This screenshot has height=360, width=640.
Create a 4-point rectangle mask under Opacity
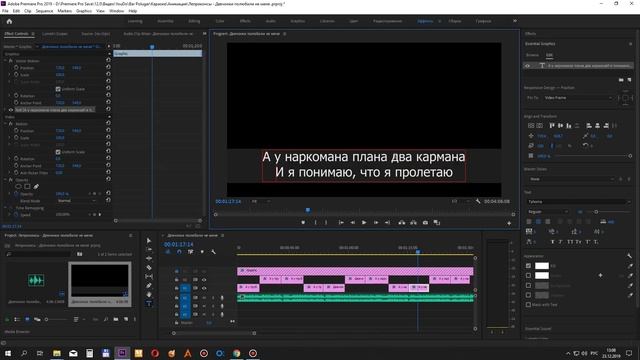(x=27, y=187)
